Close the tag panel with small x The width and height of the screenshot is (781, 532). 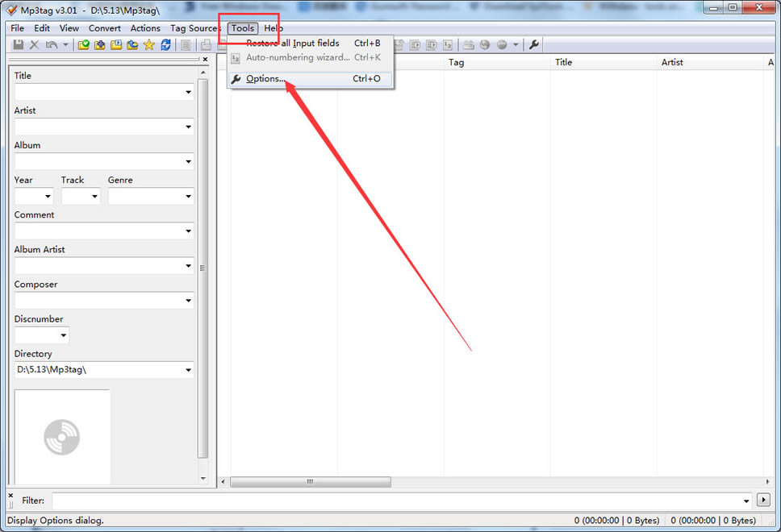(x=205, y=59)
